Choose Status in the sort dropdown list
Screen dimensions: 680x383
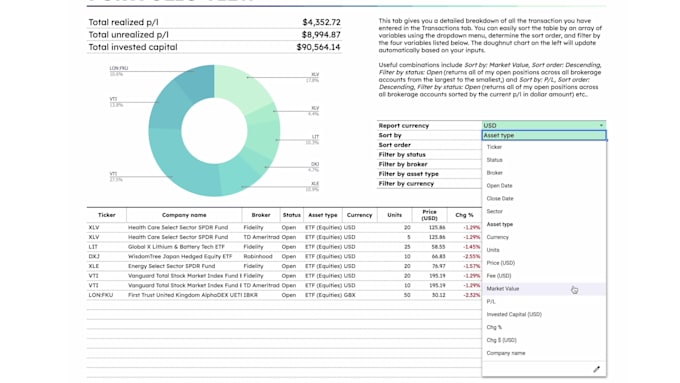tap(544, 160)
